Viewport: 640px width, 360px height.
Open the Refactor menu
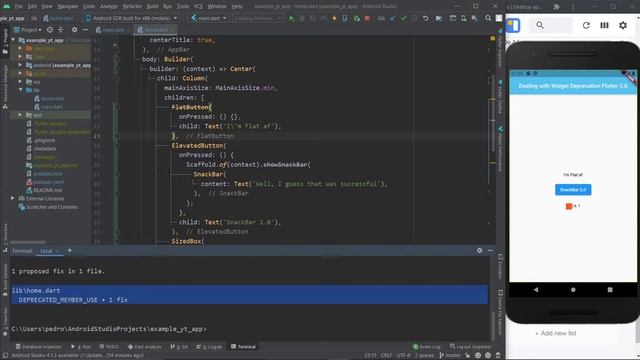(x=132, y=6)
